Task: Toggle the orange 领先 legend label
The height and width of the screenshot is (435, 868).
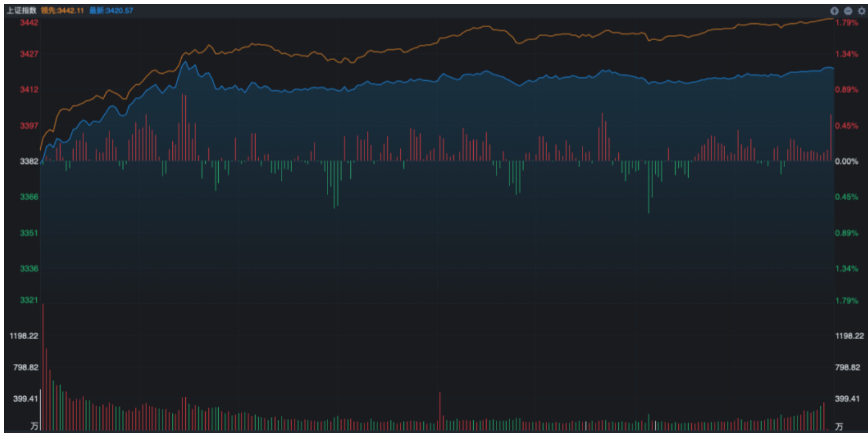Action: click(62, 11)
